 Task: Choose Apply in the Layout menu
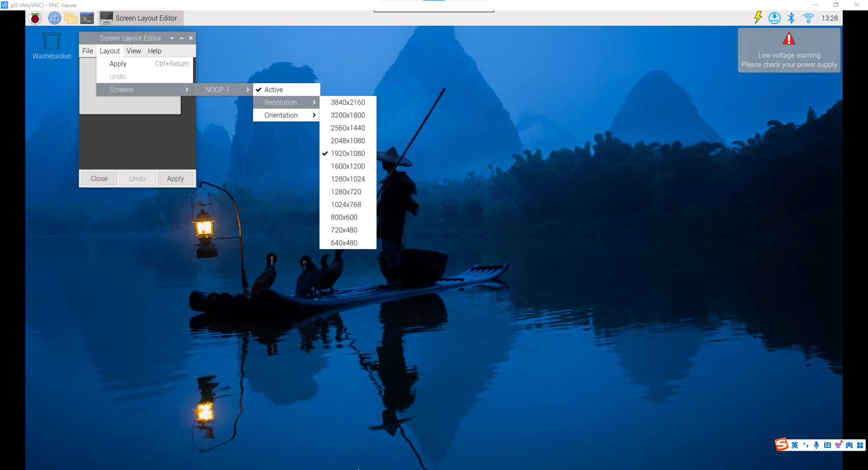[145, 64]
